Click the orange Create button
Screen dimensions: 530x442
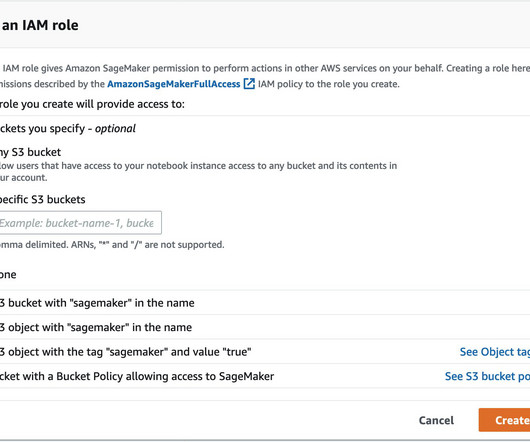(504, 420)
